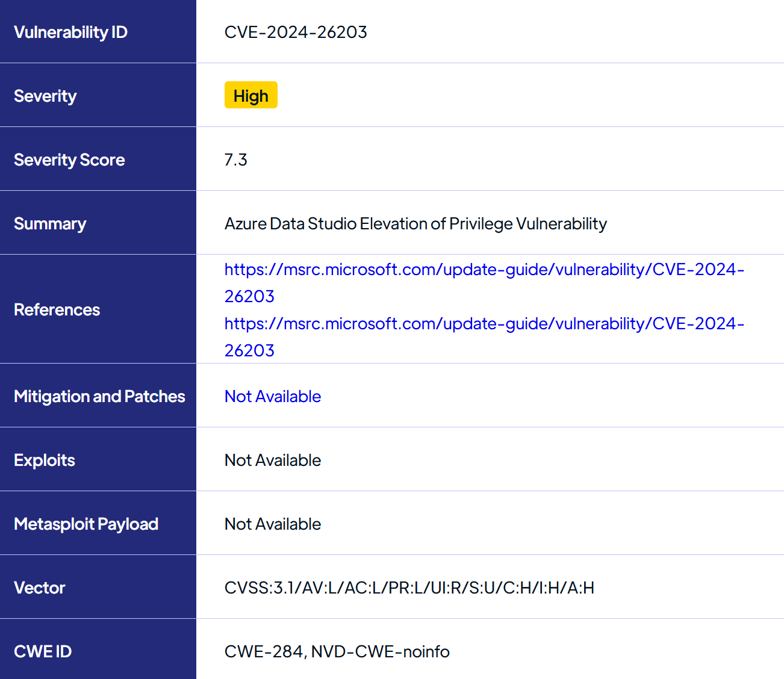This screenshot has width=784, height=679.
Task: Click the Mitigation and Patches header cell
Action: click(x=98, y=395)
